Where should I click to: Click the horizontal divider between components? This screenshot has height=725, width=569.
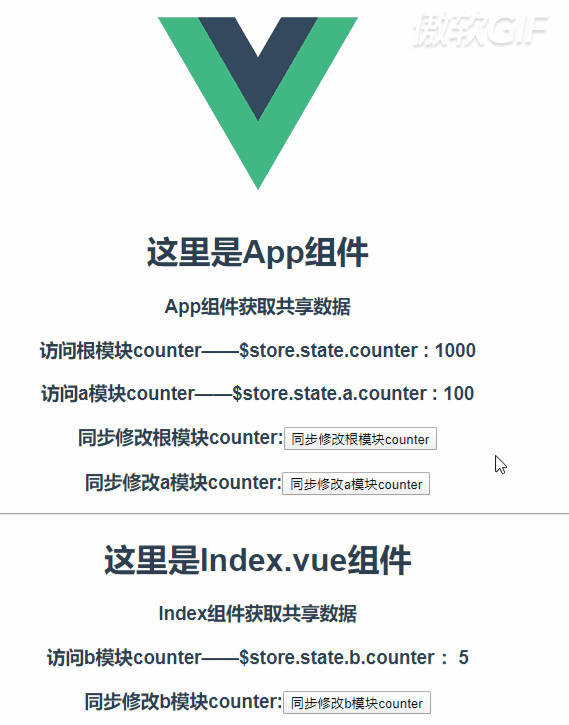tap(284, 513)
